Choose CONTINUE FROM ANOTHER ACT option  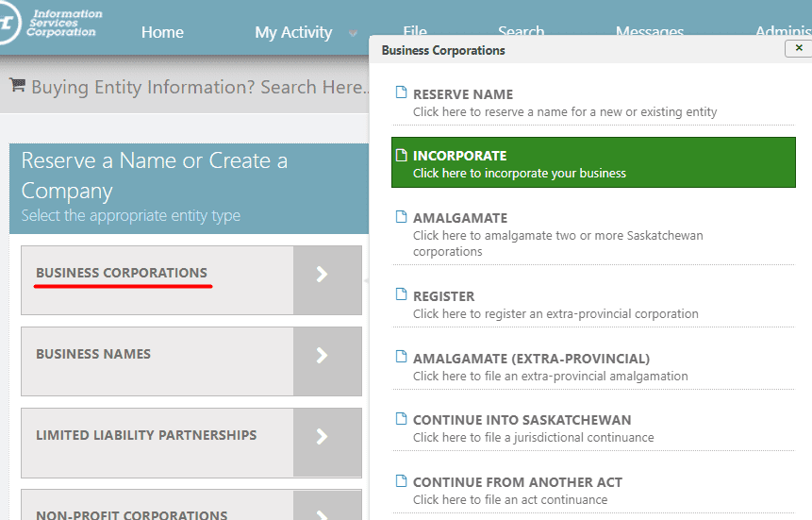[593, 491]
